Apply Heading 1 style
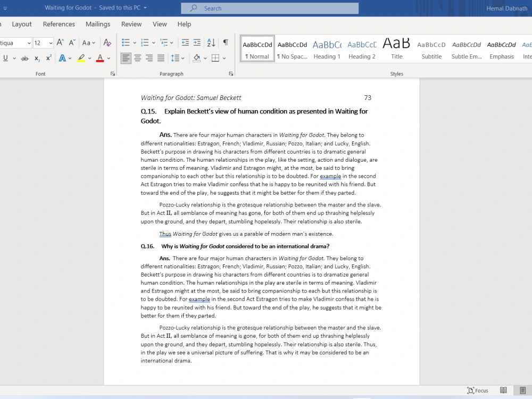 click(327, 49)
